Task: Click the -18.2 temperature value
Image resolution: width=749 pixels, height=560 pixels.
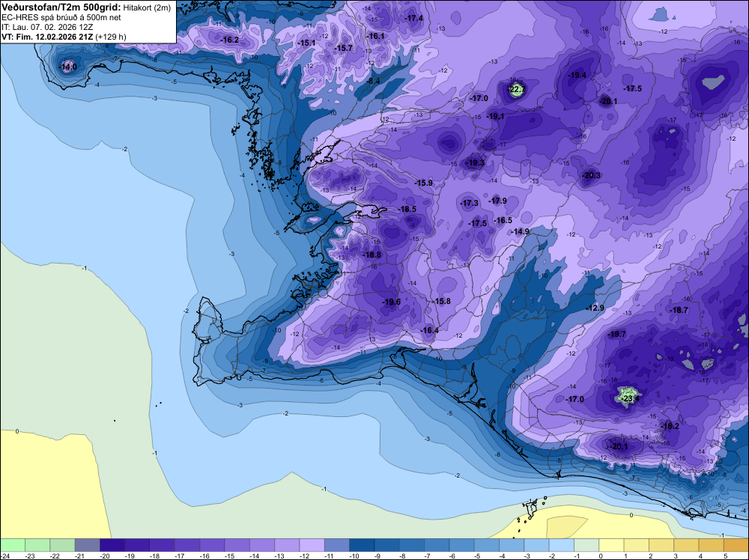Action: click(670, 426)
